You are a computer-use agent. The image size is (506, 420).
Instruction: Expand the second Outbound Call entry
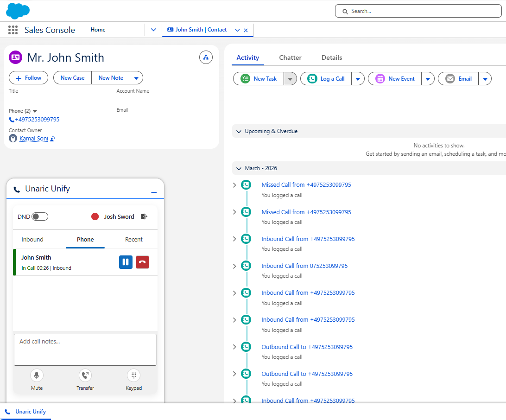[x=234, y=374]
